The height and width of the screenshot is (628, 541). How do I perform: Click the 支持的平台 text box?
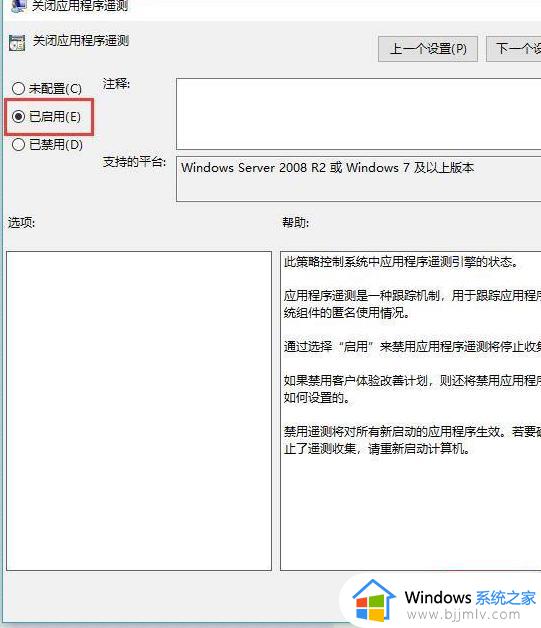pos(358,179)
